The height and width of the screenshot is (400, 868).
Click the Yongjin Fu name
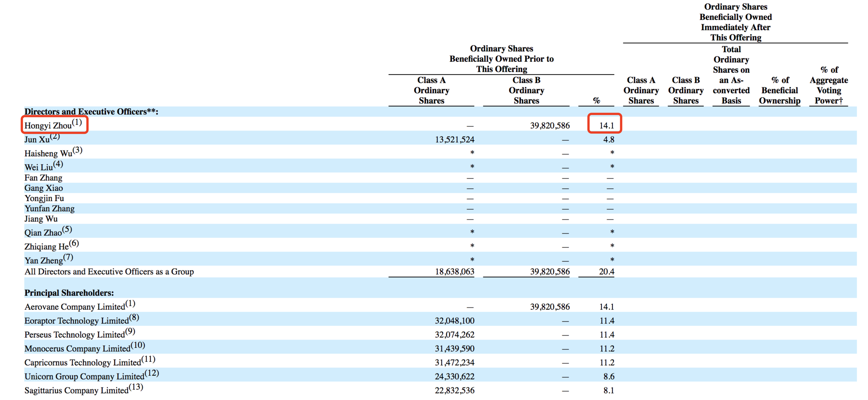[x=44, y=198]
